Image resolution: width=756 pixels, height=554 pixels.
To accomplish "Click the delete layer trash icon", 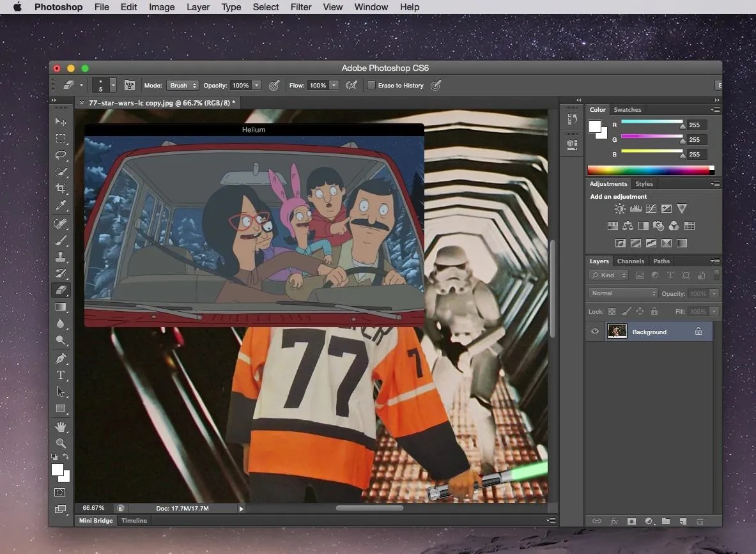I will click(x=700, y=521).
